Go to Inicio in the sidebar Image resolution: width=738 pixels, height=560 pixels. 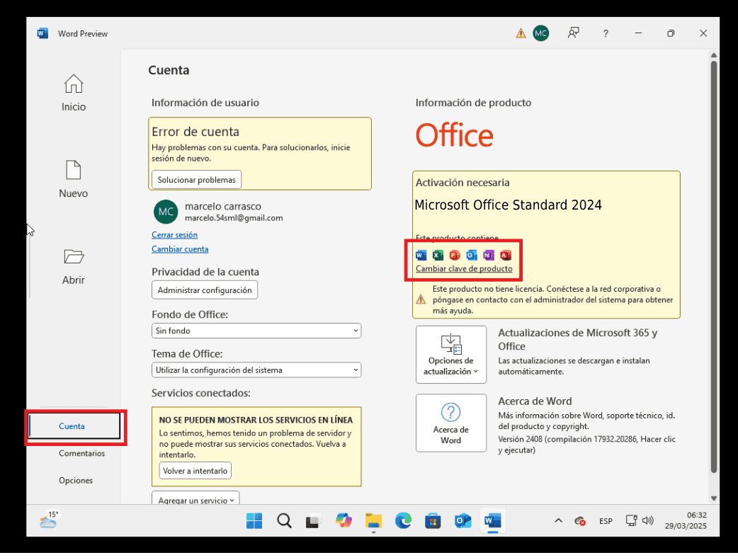[x=74, y=93]
